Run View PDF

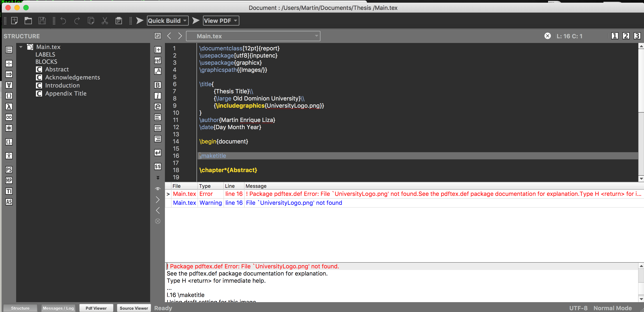click(x=218, y=21)
